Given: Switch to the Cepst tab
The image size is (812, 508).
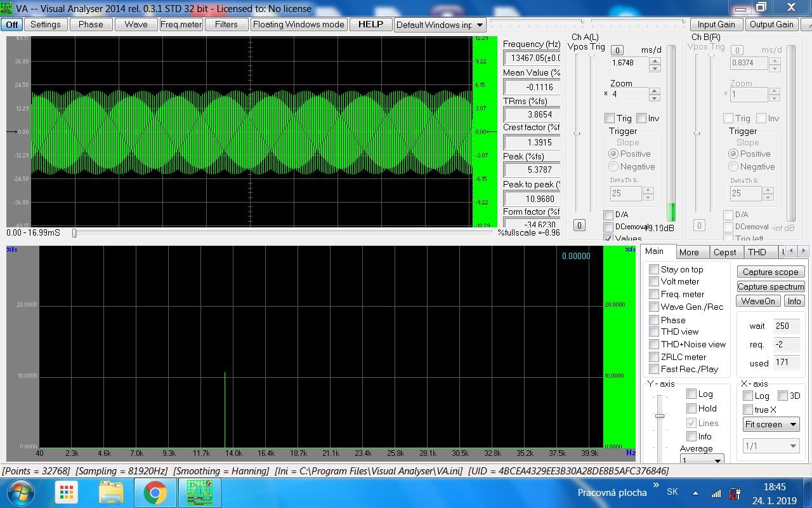Looking at the screenshot, I should [724, 252].
